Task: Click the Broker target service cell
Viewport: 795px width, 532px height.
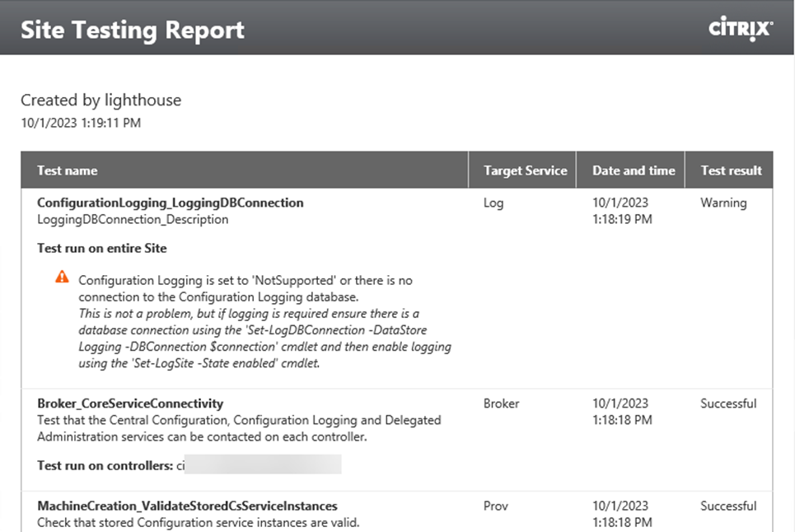Action: pos(502,404)
